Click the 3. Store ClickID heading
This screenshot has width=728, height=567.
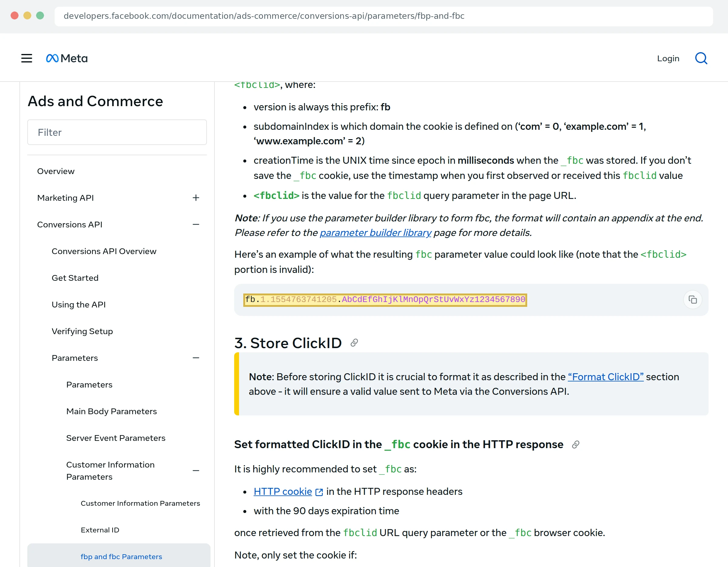pos(288,343)
